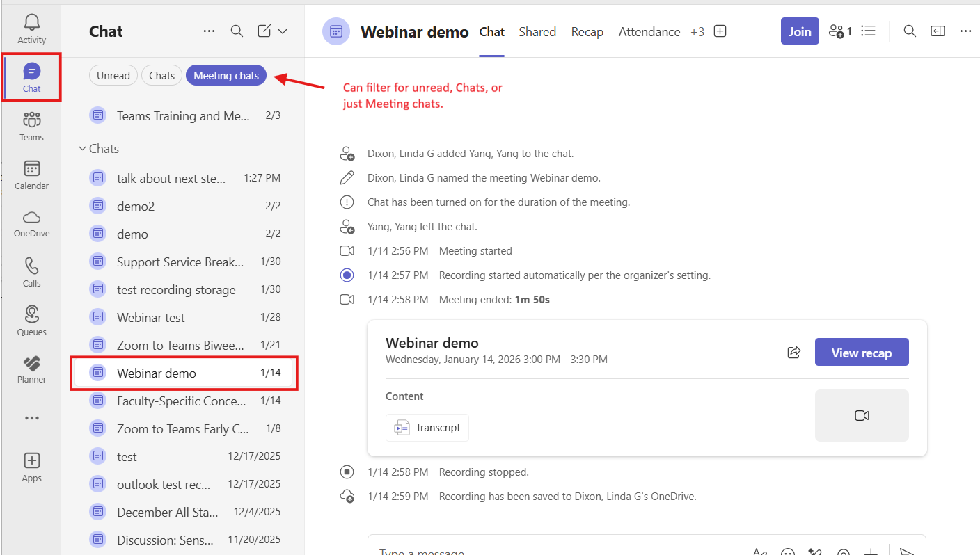Switch to the Recap tab
Screen dimensions: 980x555
[587, 32]
